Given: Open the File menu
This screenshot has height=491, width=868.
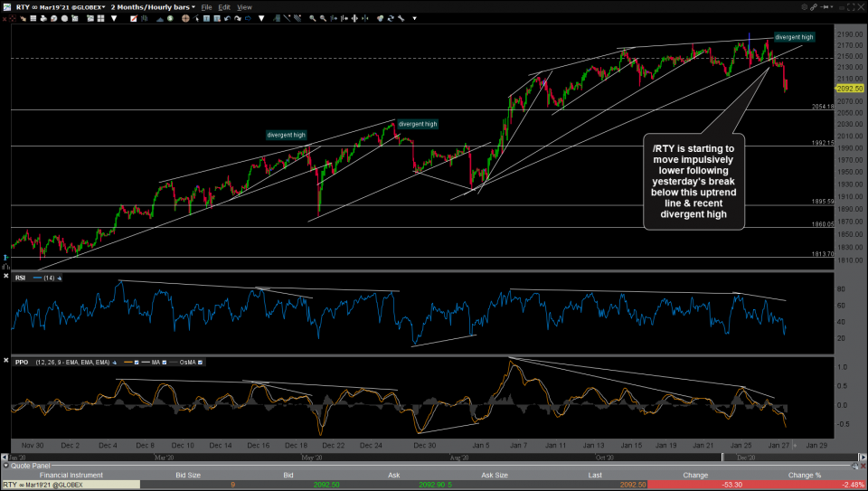Looking at the screenshot, I should [208, 6].
